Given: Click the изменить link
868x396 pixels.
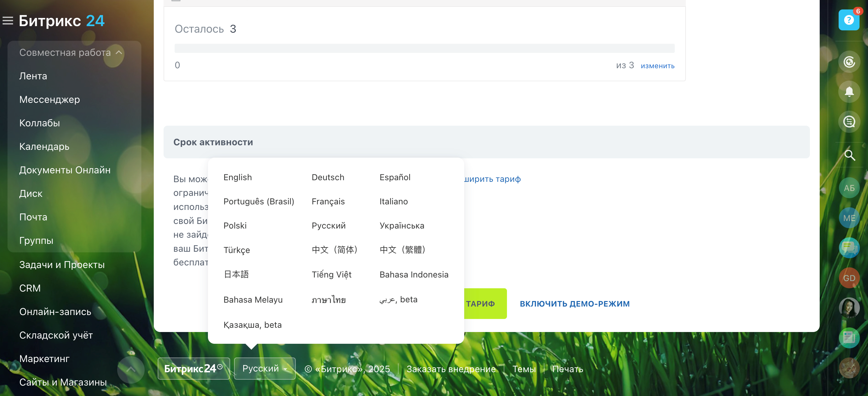Looking at the screenshot, I should (657, 66).
